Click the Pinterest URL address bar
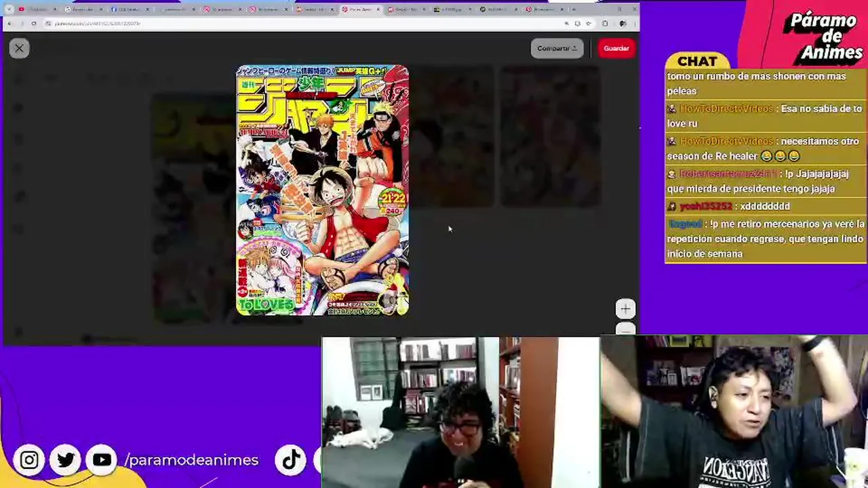This screenshot has height=488, width=868. point(305,24)
